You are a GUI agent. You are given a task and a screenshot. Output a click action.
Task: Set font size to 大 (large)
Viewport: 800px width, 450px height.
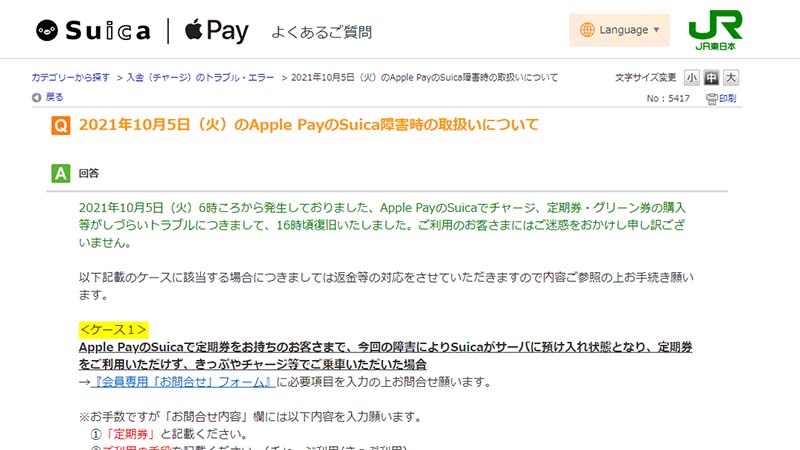pos(731,78)
